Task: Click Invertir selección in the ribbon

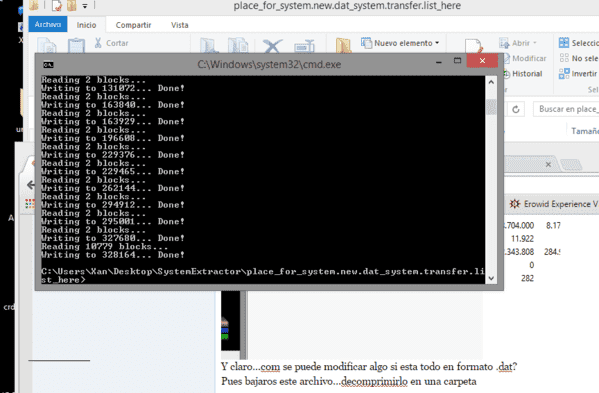Action: tap(578, 73)
